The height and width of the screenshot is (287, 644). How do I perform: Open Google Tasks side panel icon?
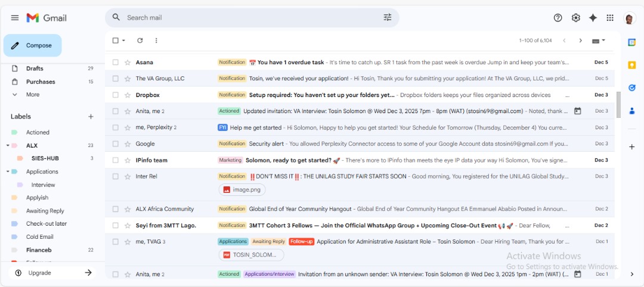click(x=631, y=88)
